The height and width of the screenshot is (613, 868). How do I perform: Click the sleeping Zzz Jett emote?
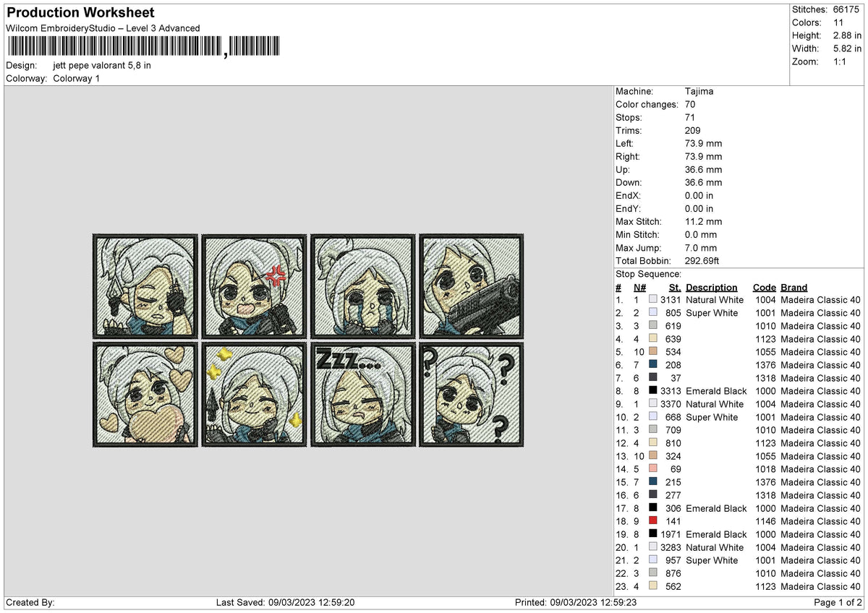(362, 395)
